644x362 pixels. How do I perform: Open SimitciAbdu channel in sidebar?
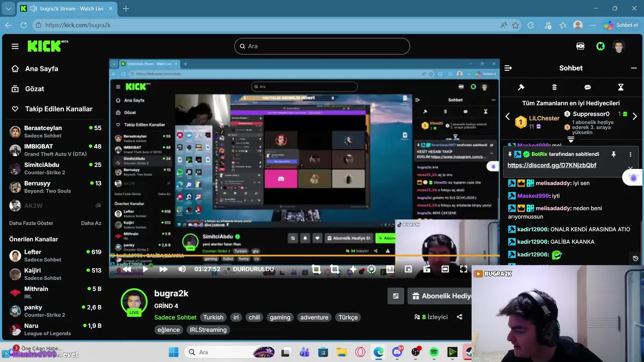tap(55, 168)
